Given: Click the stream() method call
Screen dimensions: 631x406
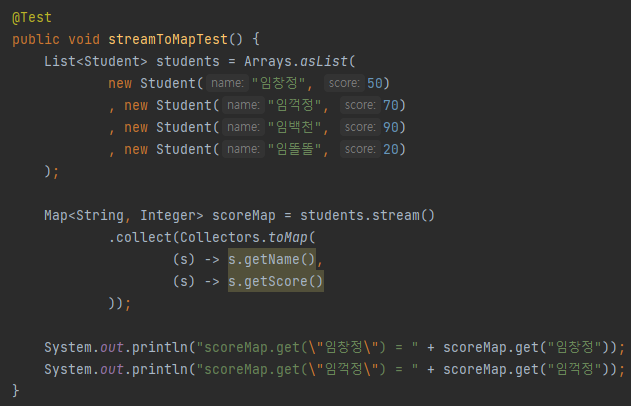Looking at the screenshot, I should point(411,215).
